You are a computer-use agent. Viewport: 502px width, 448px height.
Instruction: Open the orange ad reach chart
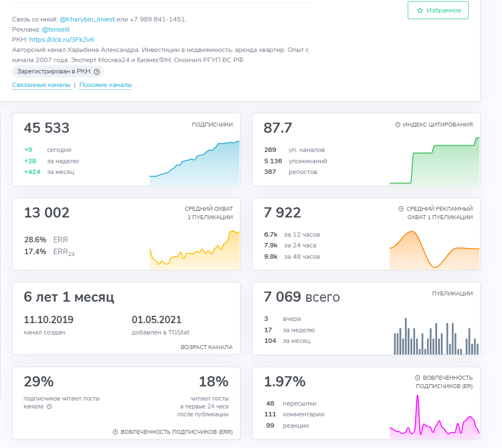tap(434, 250)
